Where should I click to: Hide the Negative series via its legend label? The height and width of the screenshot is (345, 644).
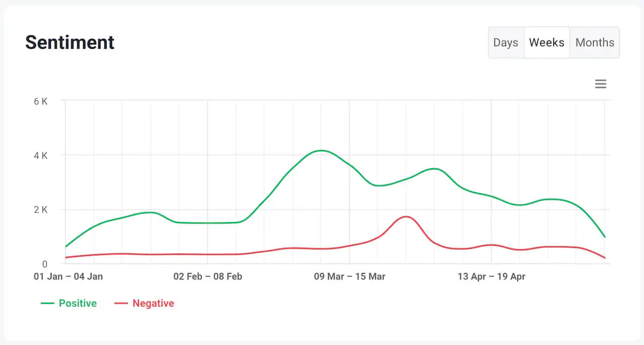tap(153, 303)
